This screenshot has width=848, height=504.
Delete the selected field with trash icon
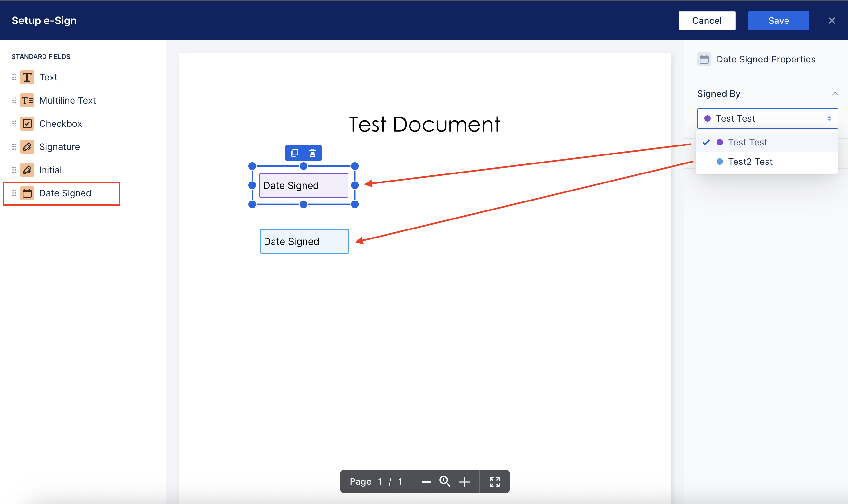pyautogui.click(x=312, y=153)
